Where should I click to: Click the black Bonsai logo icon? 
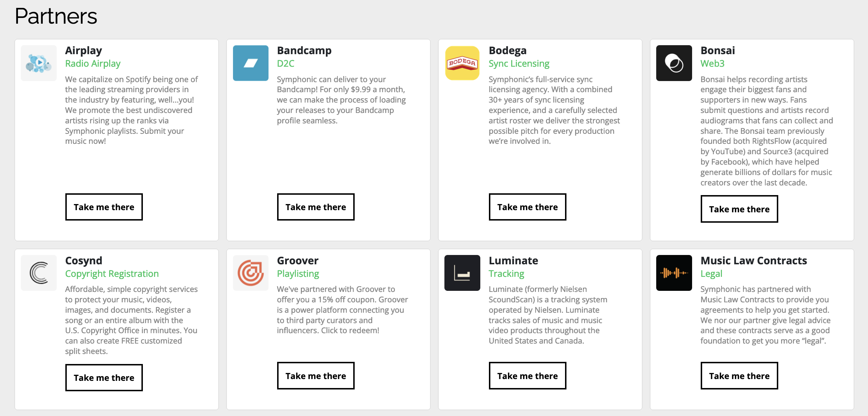pyautogui.click(x=674, y=63)
